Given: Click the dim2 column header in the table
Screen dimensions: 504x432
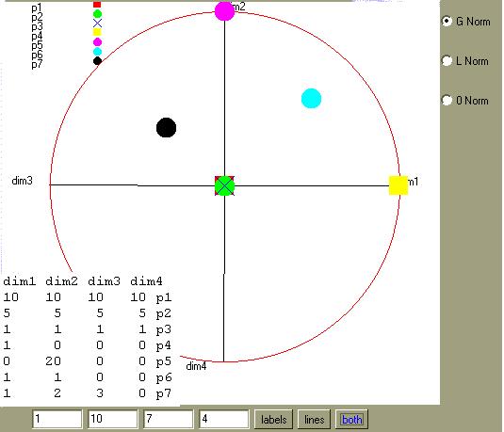Looking at the screenshot, I should (x=61, y=281).
